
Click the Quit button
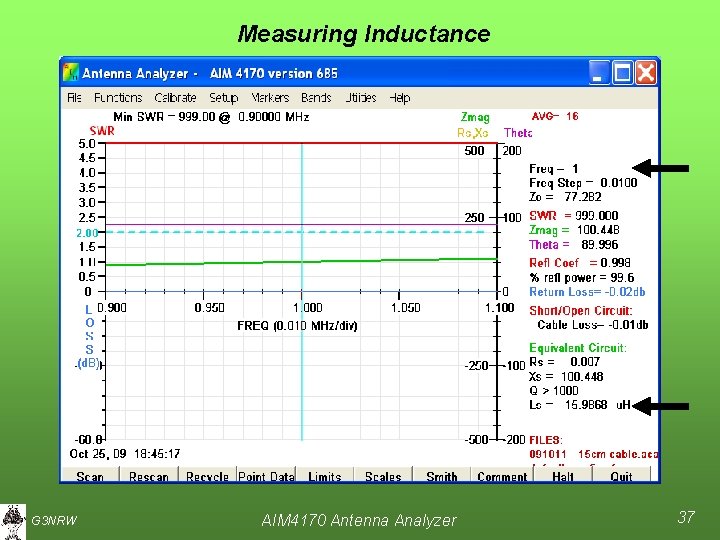(x=621, y=475)
